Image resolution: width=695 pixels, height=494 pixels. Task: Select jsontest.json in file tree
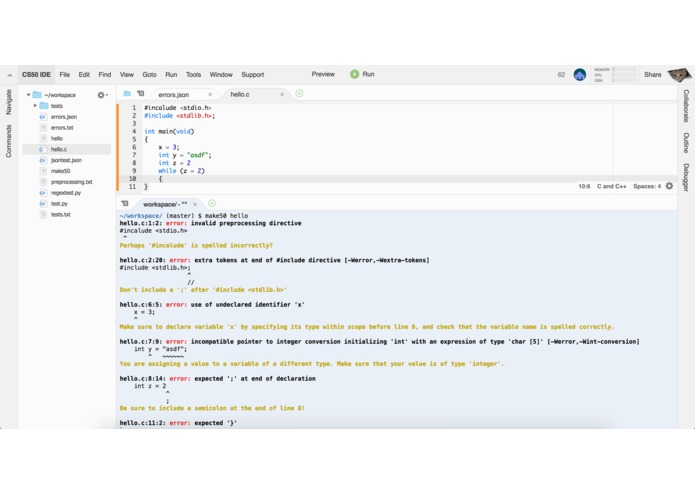(66, 160)
